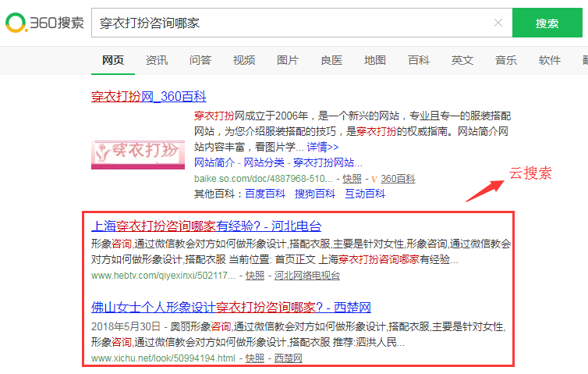
Task: Click the baike.so.com/doc/4887968 URL
Action: [x=263, y=179]
